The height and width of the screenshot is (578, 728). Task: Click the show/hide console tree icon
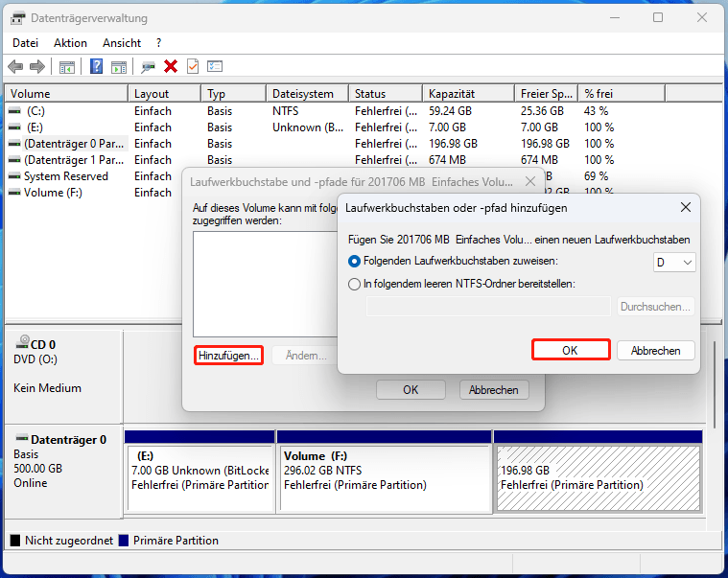(67, 66)
